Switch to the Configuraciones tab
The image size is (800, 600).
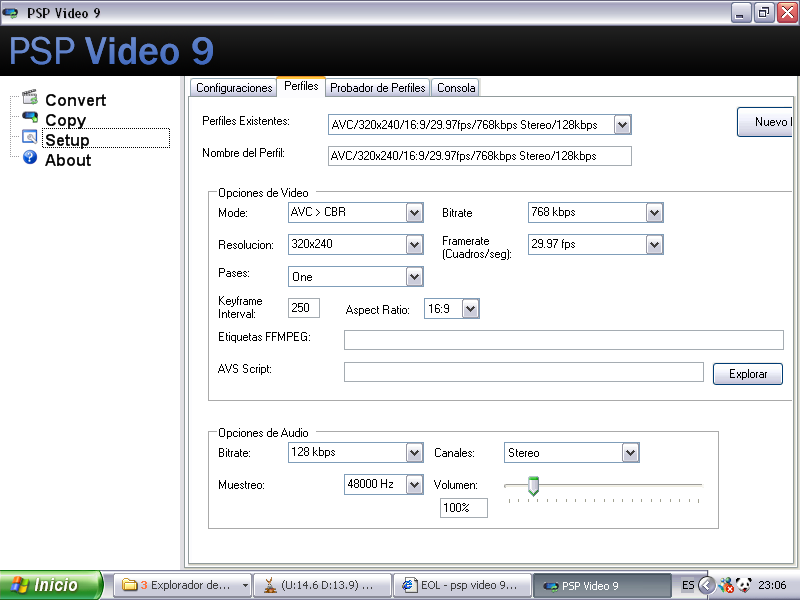point(234,88)
